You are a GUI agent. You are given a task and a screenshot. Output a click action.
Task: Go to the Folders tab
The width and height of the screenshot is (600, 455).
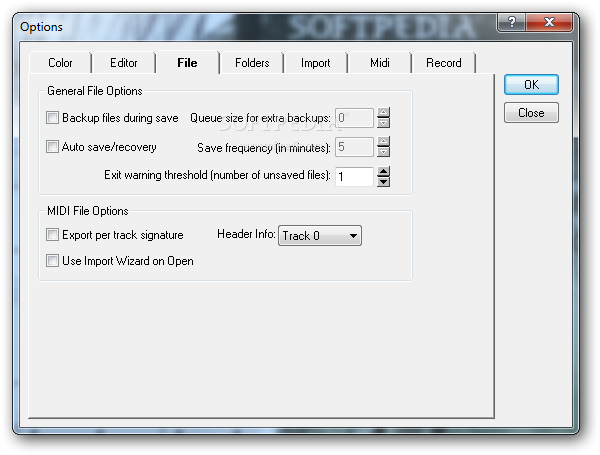coord(252,63)
